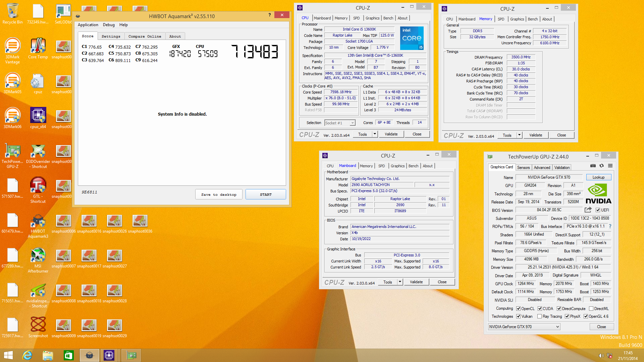644x362 pixels.
Task: Click GPU-Z refresh icon
Action: click(x=602, y=166)
